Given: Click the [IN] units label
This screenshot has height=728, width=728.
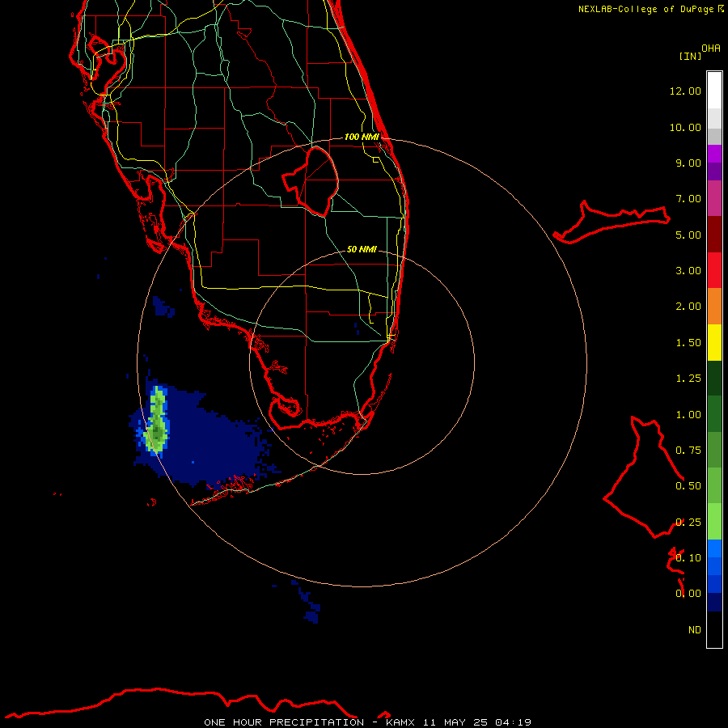Looking at the screenshot, I should point(690,56).
